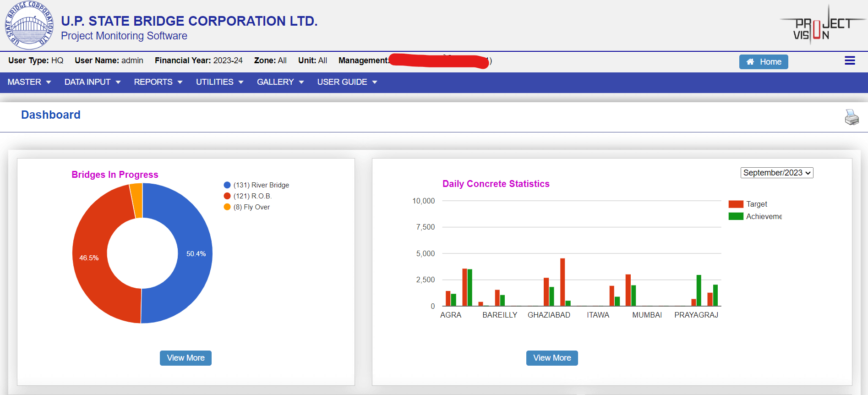This screenshot has width=868, height=395.
Task: Click the U.P. State Bridge Corporation logo
Action: (x=29, y=25)
